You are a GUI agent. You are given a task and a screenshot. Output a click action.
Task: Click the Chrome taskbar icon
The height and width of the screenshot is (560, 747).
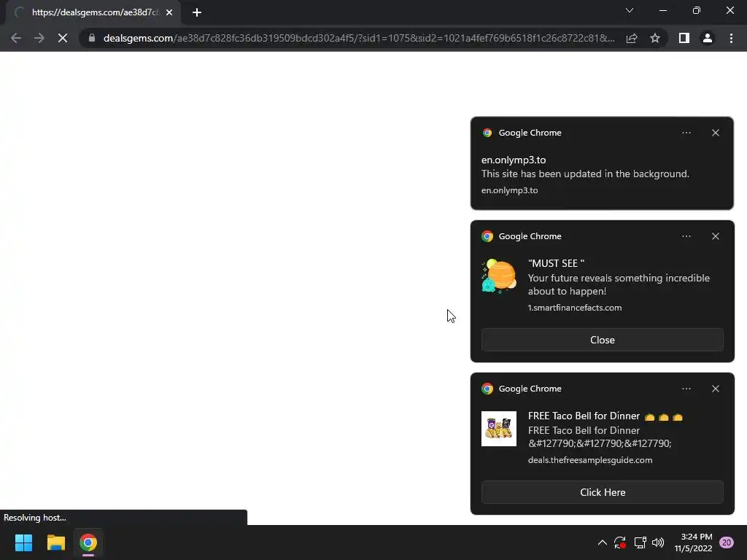tap(88, 542)
